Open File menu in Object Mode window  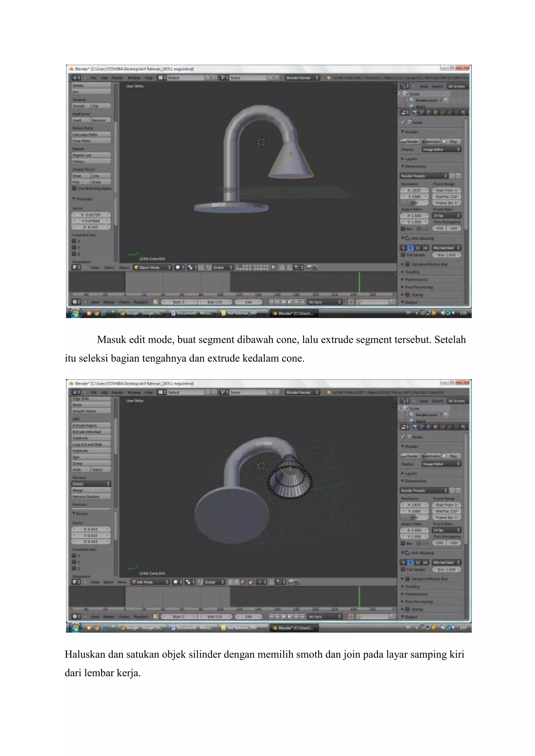(x=94, y=78)
